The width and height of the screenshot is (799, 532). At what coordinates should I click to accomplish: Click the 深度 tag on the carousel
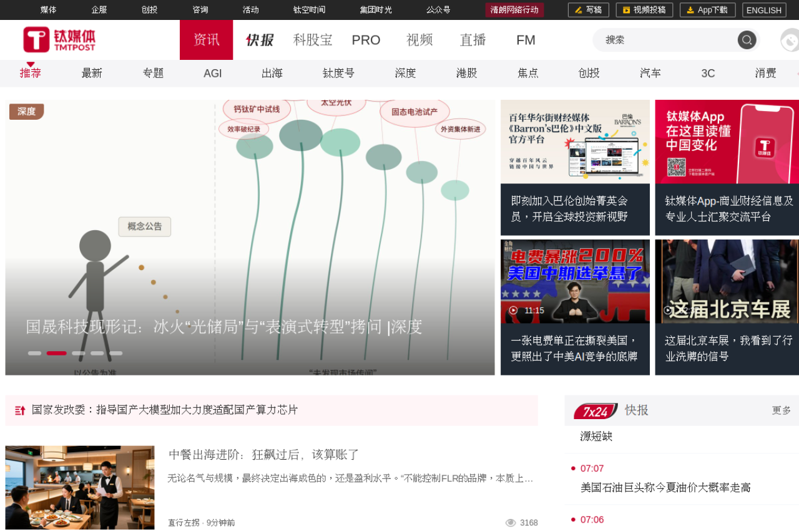point(27,112)
